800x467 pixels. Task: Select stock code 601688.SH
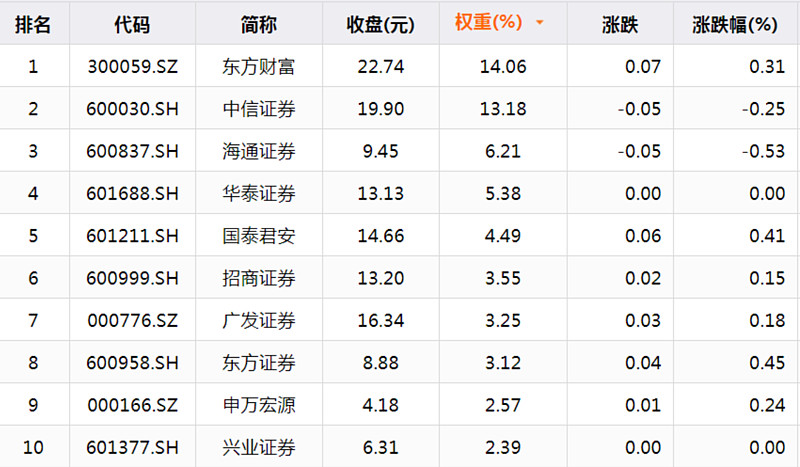tap(133, 194)
